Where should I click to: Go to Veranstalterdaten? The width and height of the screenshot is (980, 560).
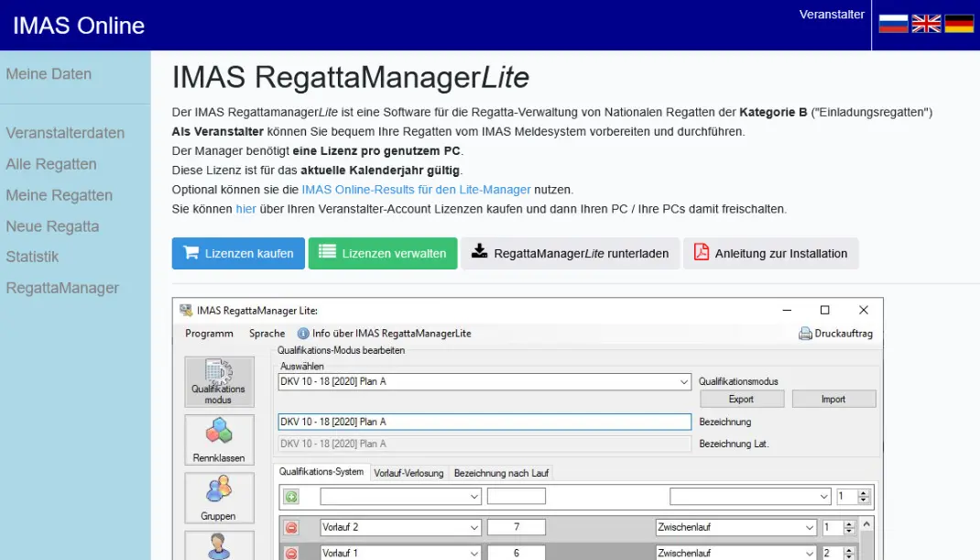point(65,133)
